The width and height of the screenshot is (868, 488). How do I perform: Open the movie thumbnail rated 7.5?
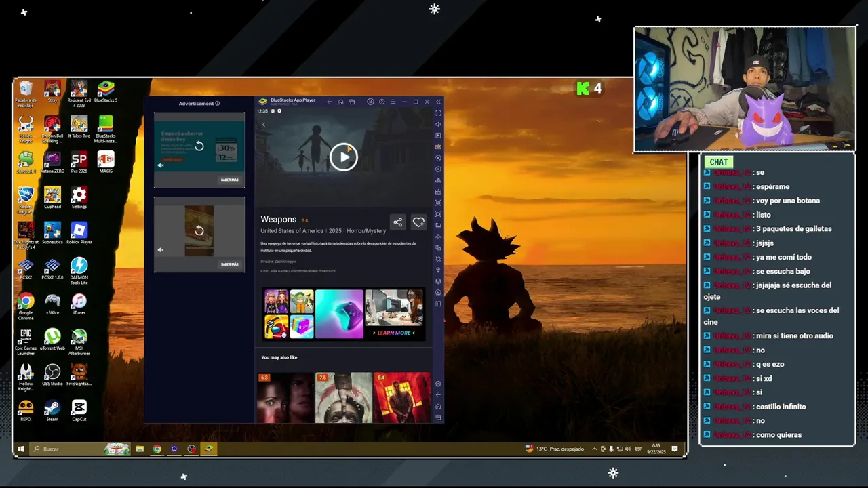[343, 397]
